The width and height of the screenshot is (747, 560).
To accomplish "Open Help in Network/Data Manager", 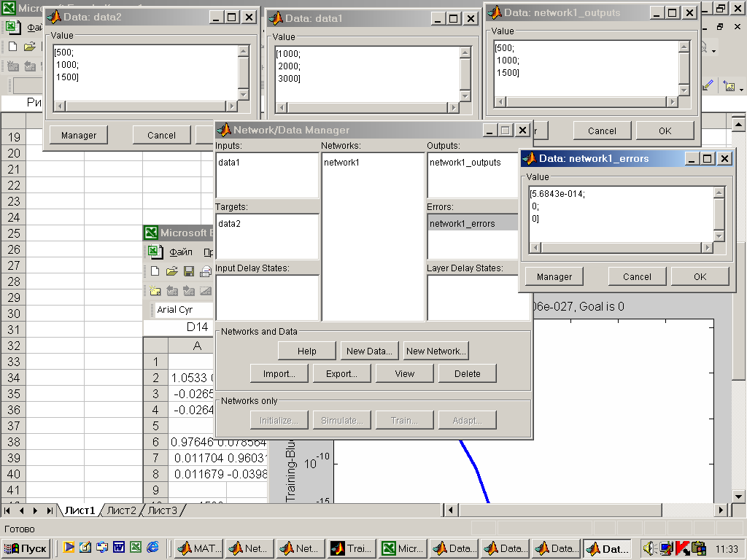I will coord(307,351).
